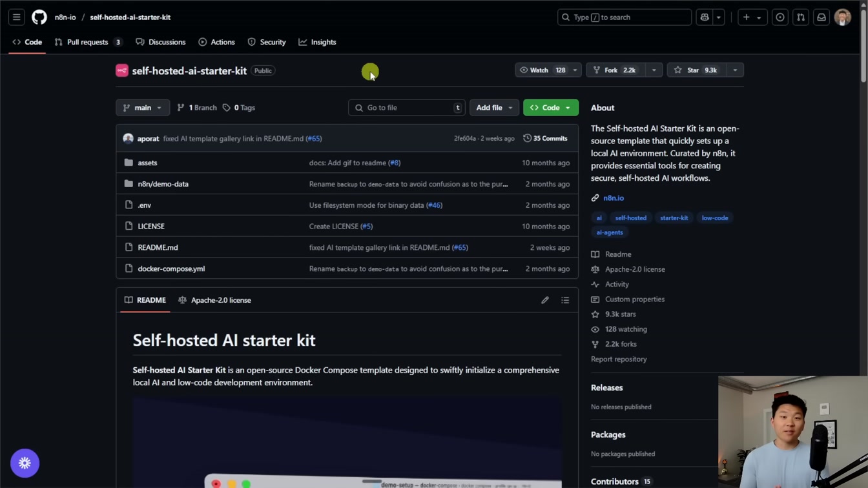Screen dimensions: 868x488
Task: Open the .env file
Action: 145,205
